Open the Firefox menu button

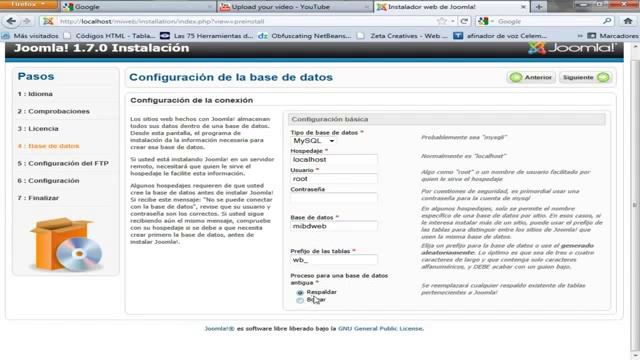(29, 5)
